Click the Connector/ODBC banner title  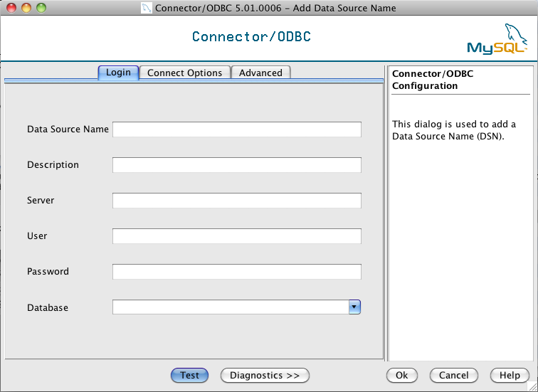(x=251, y=36)
